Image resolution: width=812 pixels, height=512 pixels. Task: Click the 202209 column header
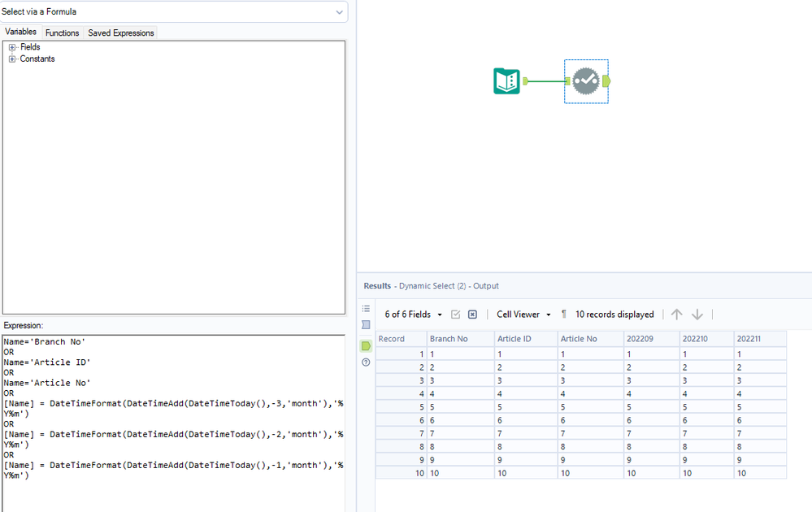(651, 339)
